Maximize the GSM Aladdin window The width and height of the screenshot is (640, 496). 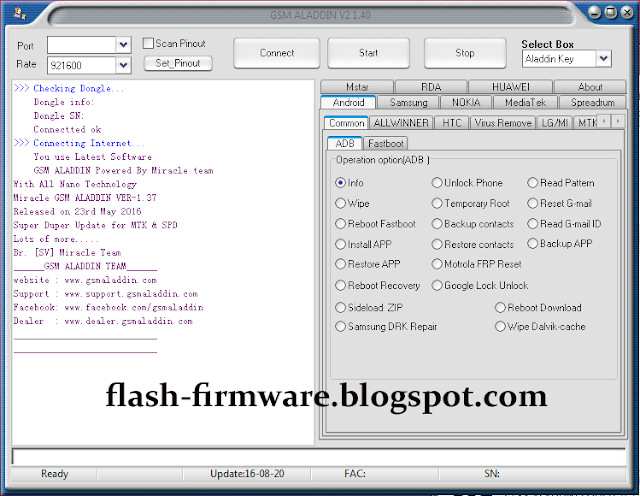611,13
